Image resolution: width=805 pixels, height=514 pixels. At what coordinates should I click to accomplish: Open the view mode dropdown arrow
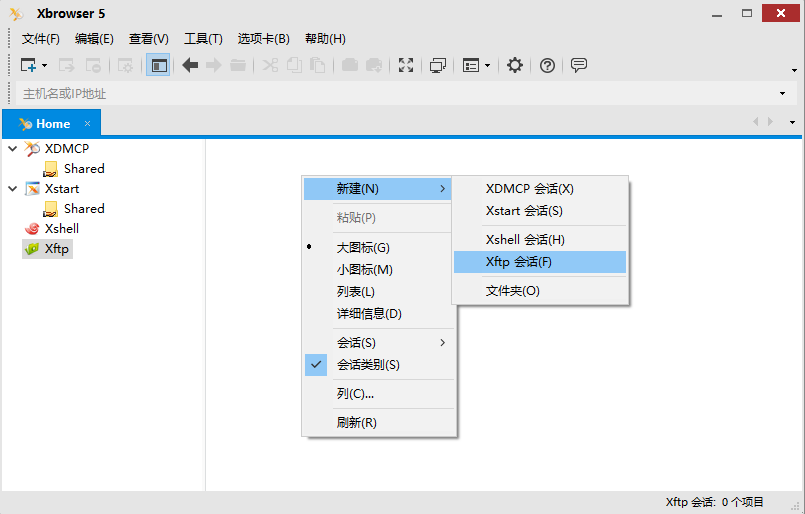tap(488, 66)
